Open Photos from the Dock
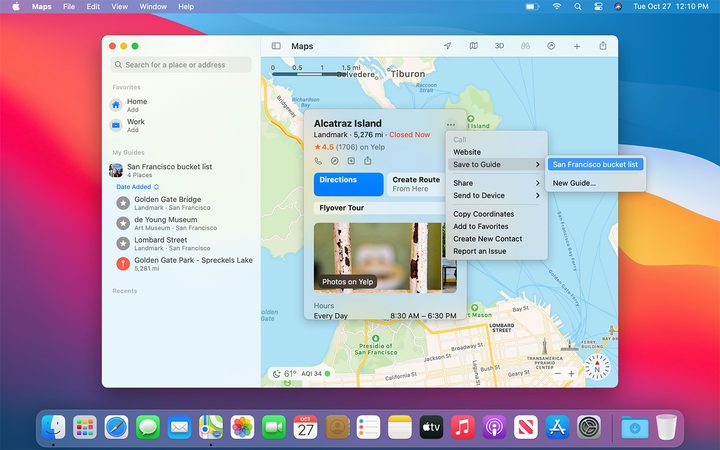Image resolution: width=720 pixels, height=450 pixels. coord(242,428)
